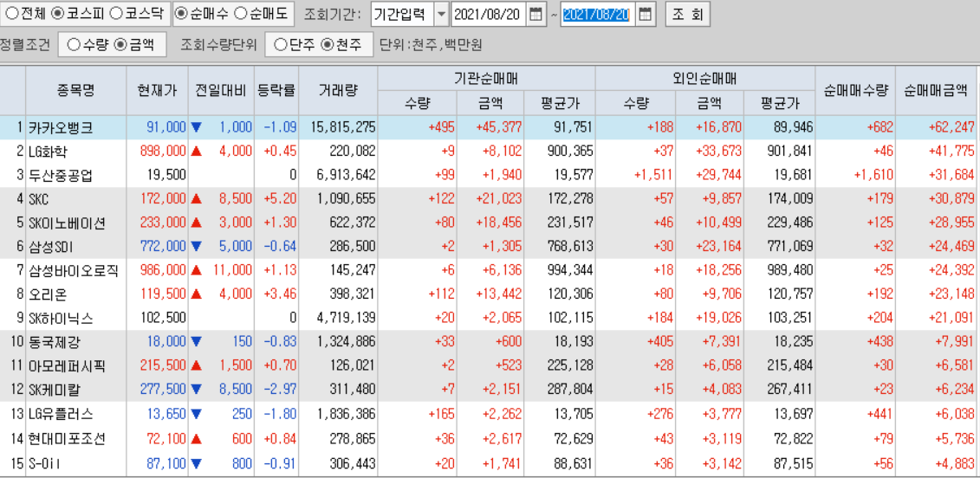The width and height of the screenshot is (980, 478).
Task: Click 두산중공업 foreign quantity +1,511
Action: tap(653, 175)
